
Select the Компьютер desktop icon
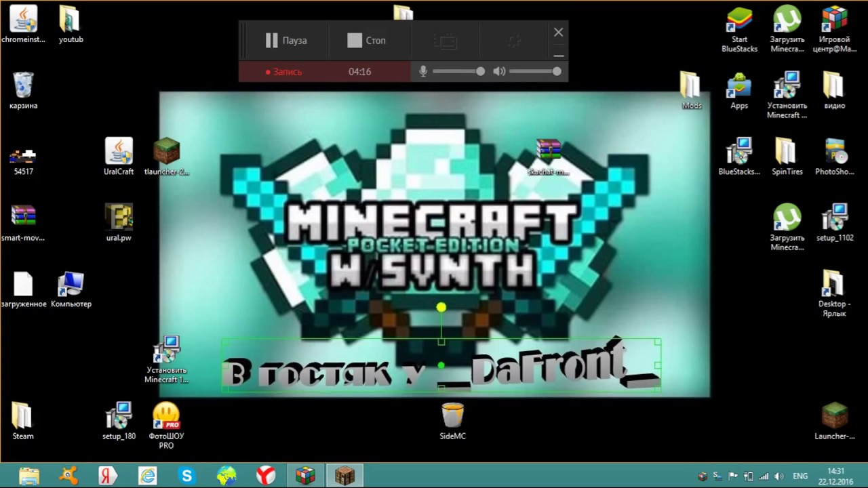pos(71,289)
